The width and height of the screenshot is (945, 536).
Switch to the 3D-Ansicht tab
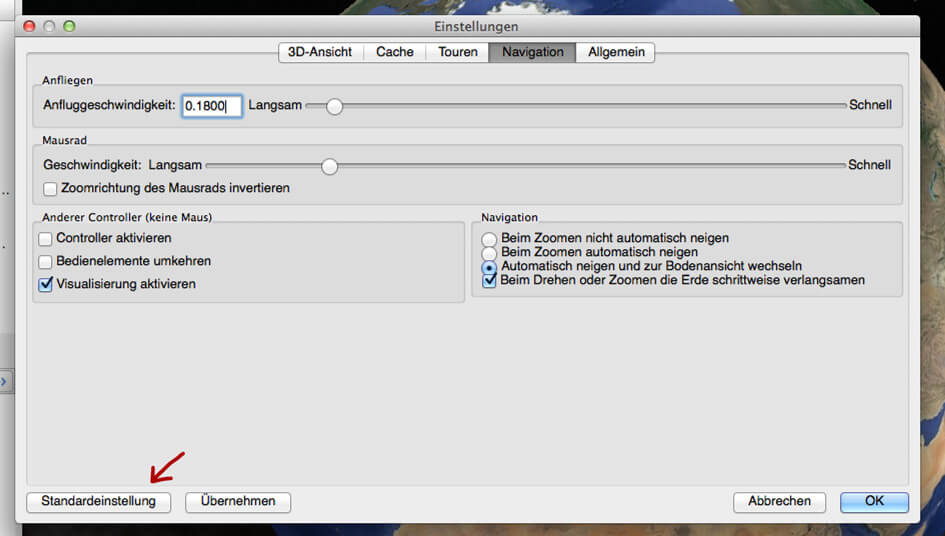320,52
